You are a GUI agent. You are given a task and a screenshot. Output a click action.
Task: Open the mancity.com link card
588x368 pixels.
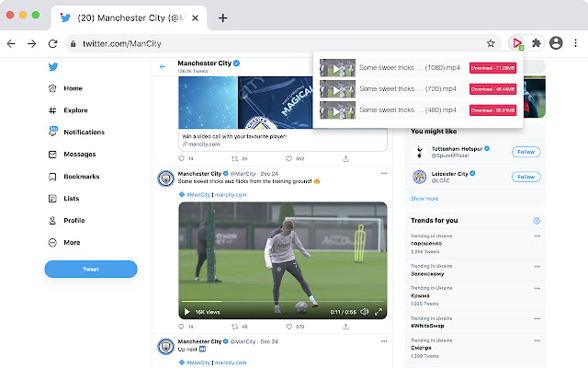coord(283,140)
